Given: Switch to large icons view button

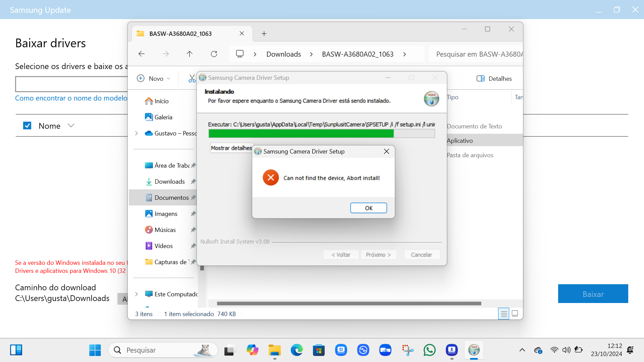Looking at the screenshot, I should click(x=515, y=314).
